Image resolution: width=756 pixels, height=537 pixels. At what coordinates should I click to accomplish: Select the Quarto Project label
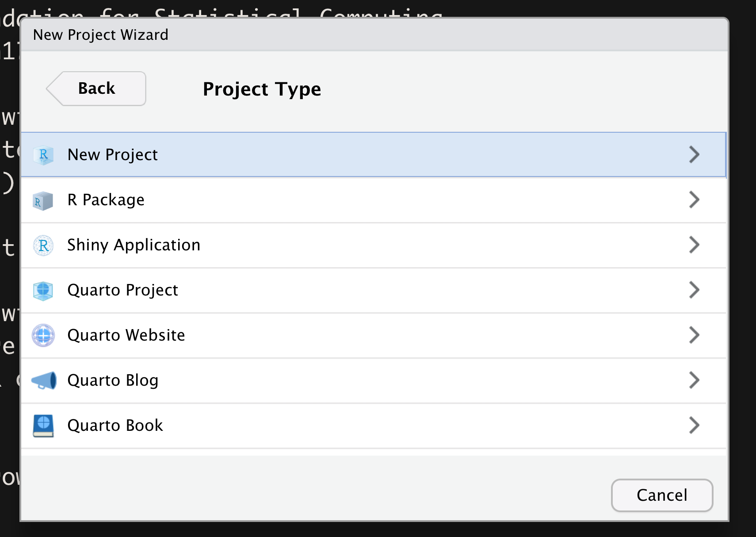coord(122,290)
